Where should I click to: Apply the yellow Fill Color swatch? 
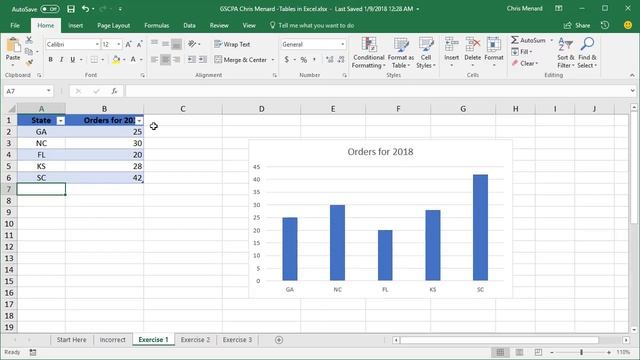(x=116, y=60)
